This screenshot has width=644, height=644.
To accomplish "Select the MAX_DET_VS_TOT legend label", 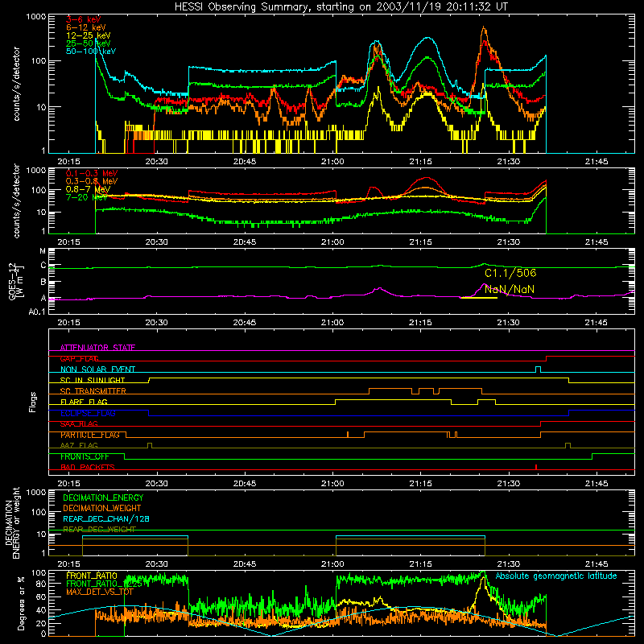I will point(100,592).
